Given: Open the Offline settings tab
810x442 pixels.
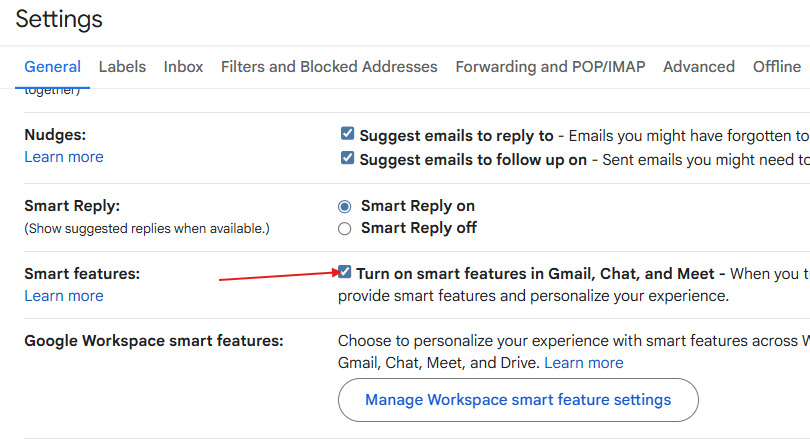Looking at the screenshot, I should [x=777, y=67].
